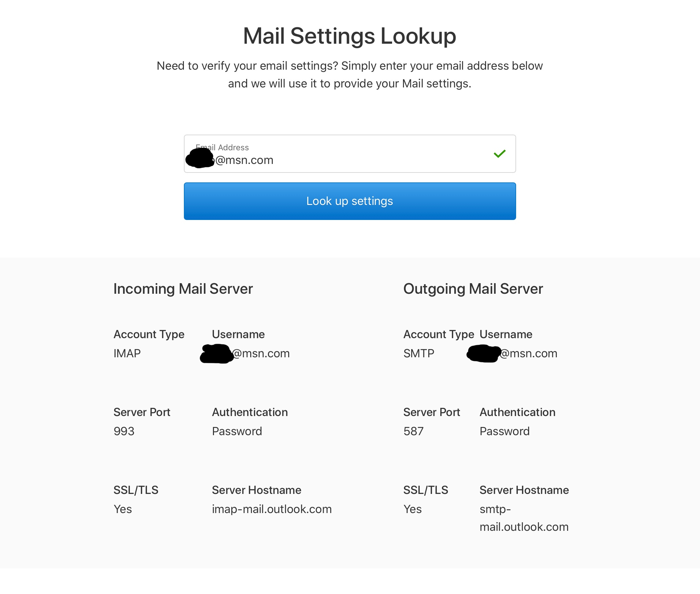700x594 pixels.
Task: Click the incoming username @msn.com value
Action: pos(245,353)
